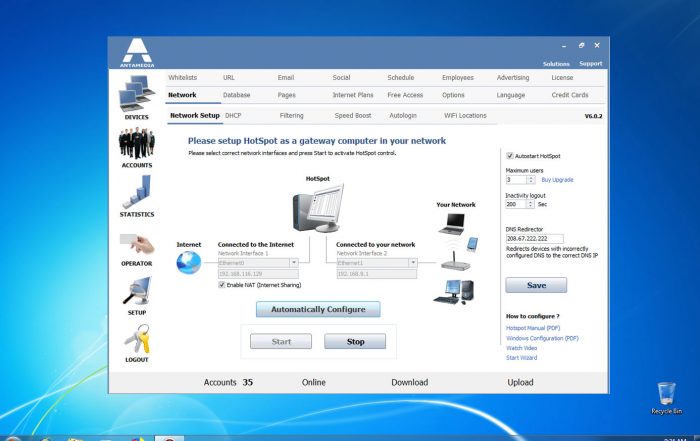Open the Pages tab
The height and width of the screenshot is (441, 700).
pos(287,95)
